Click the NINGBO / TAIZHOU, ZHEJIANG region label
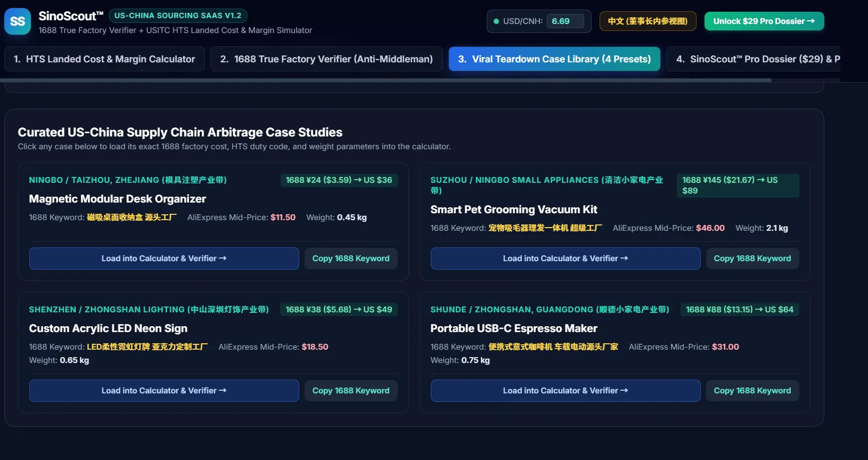868x460 pixels. [x=128, y=180]
